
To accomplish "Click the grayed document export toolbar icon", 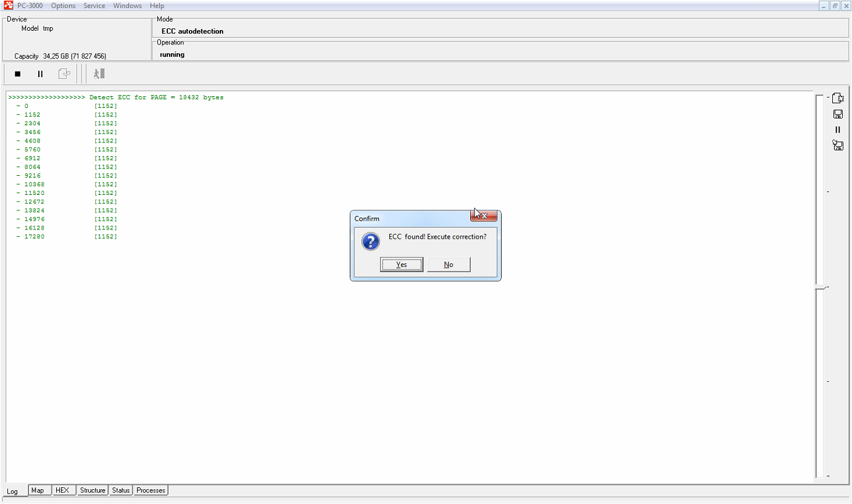I will point(64,74).
